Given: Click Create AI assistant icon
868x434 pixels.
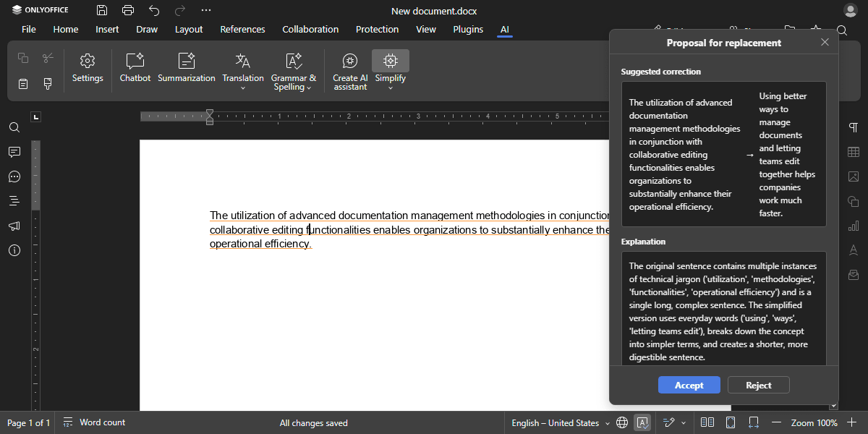Looking at the screenshot, I should point(350,61).
